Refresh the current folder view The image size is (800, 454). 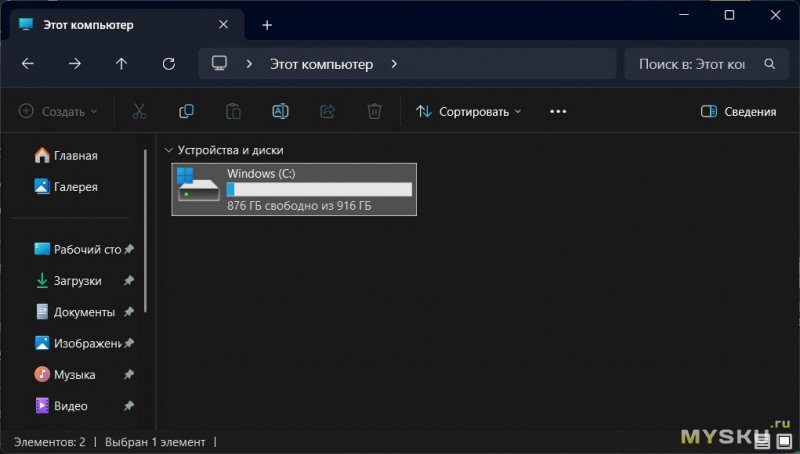click(x=169, y=64)
